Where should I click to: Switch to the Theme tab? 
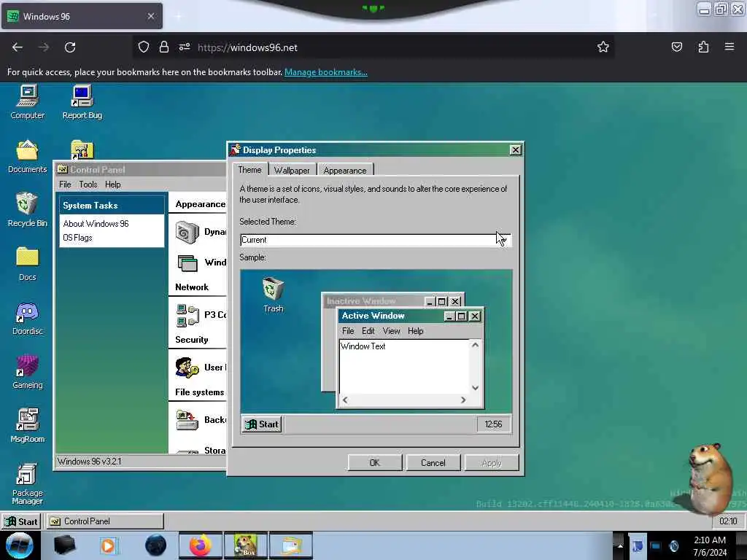point(249,170)
